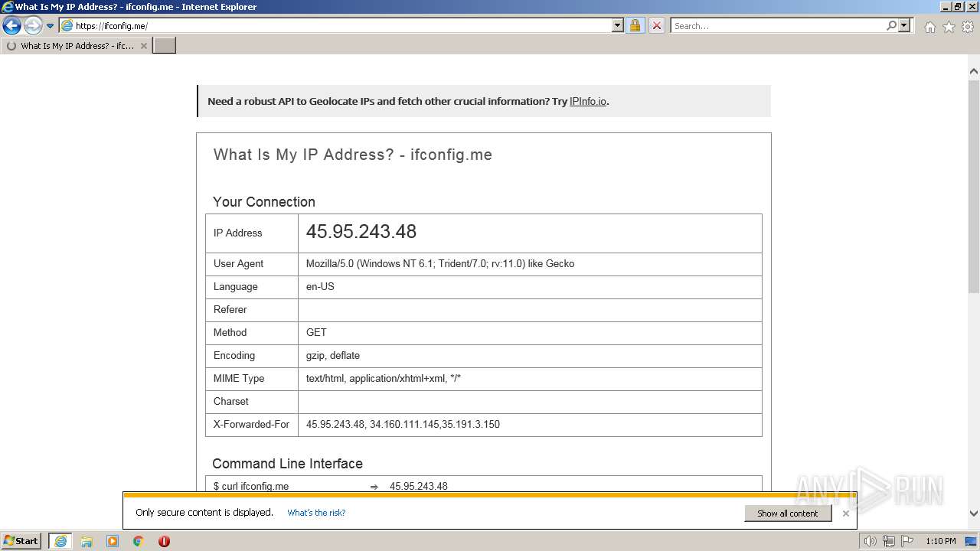Screen dimensions: 980x551
Task: Open Favorites star icon
Action: pyautogui.click(x=949, y=27)
